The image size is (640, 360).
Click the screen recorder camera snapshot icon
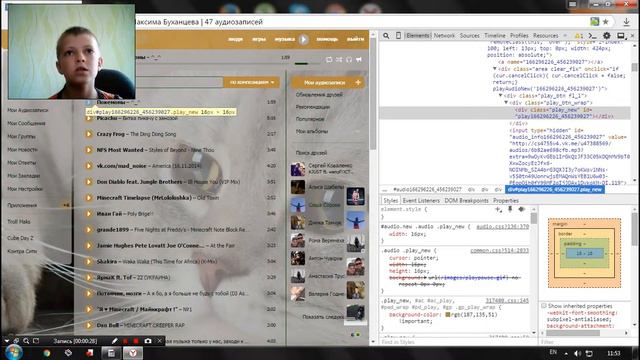pyautogui.click(x=148, y=341)
